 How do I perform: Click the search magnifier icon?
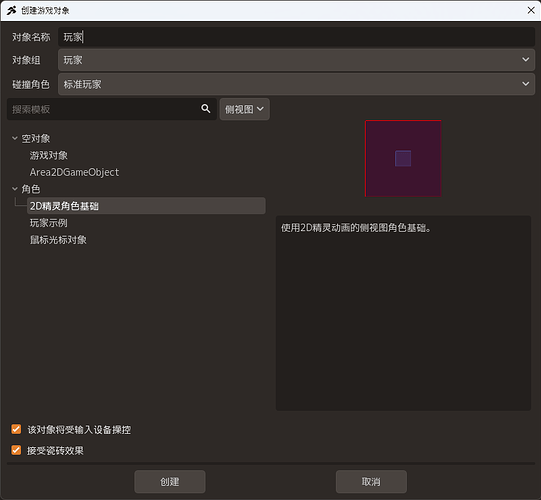[206, 109]
